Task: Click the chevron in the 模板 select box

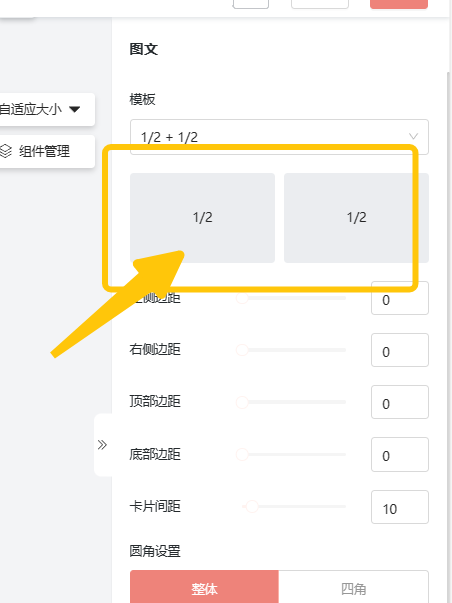Action: (414, 137)
